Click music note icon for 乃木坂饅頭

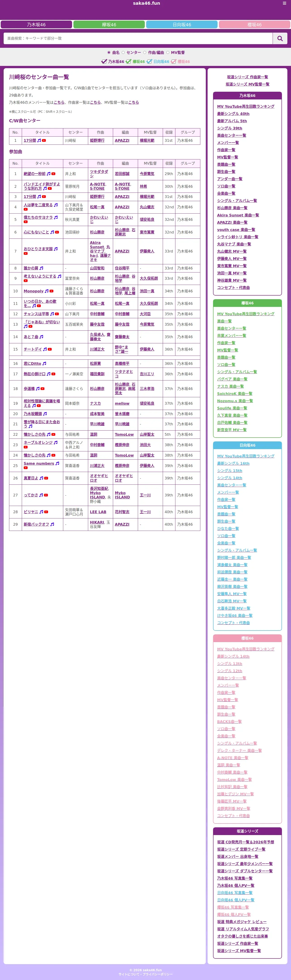coord(45,414)
